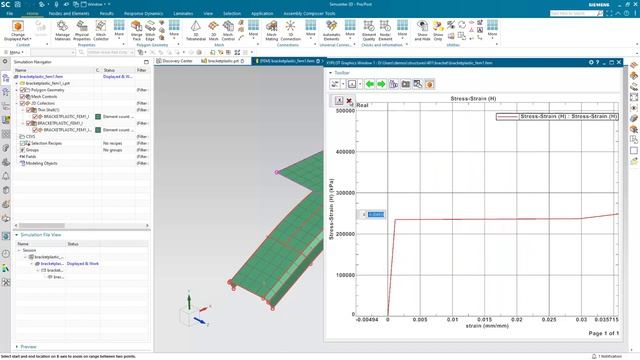The width and height of the screenshot is (640, 360).
Task: Click the Simulation Navigator sidebar tab icon
Action: pyautogui.click(x=6, y=78)
